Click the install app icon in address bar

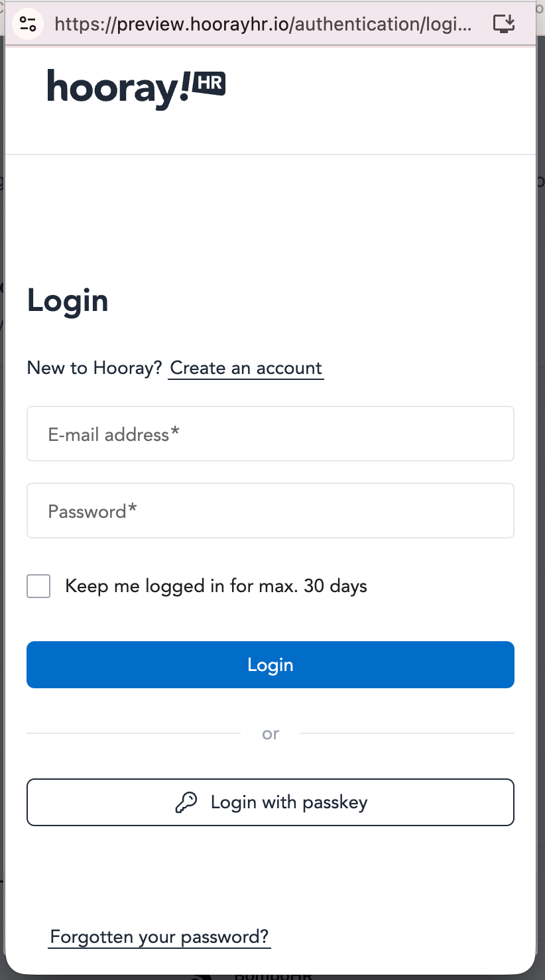tap(505, 25)
